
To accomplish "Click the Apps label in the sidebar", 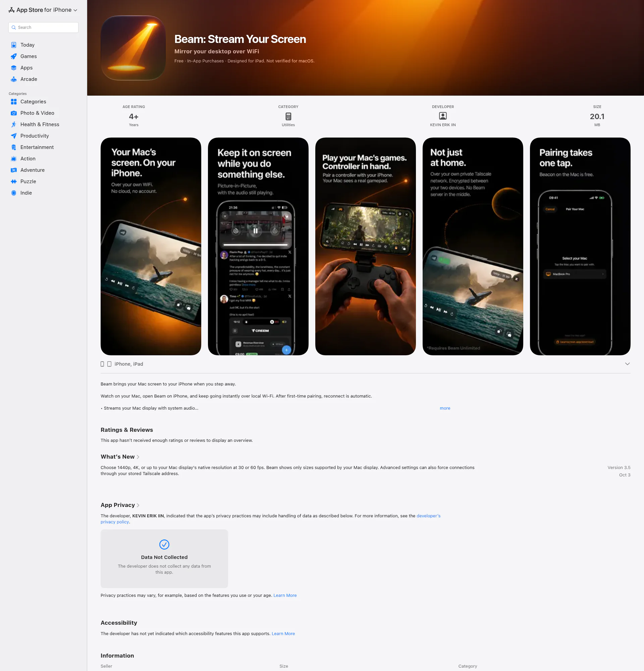I will tap(26, 68).
